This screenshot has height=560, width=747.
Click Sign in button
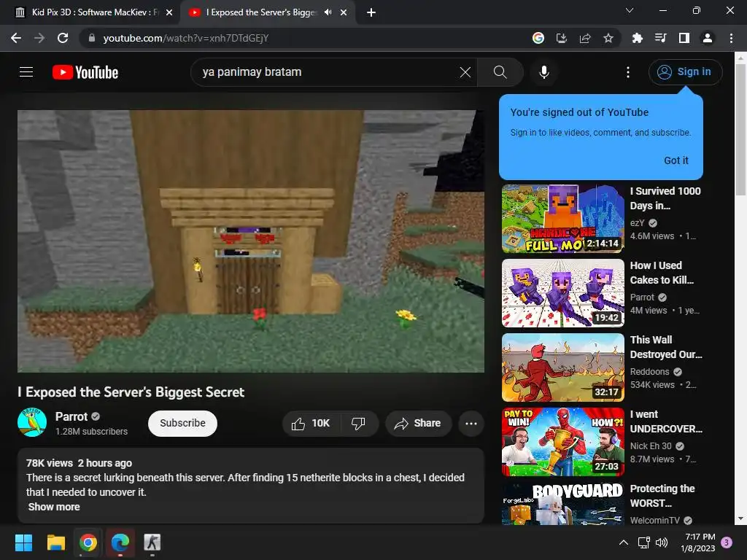pyautogui.click(x=685, y=72)
